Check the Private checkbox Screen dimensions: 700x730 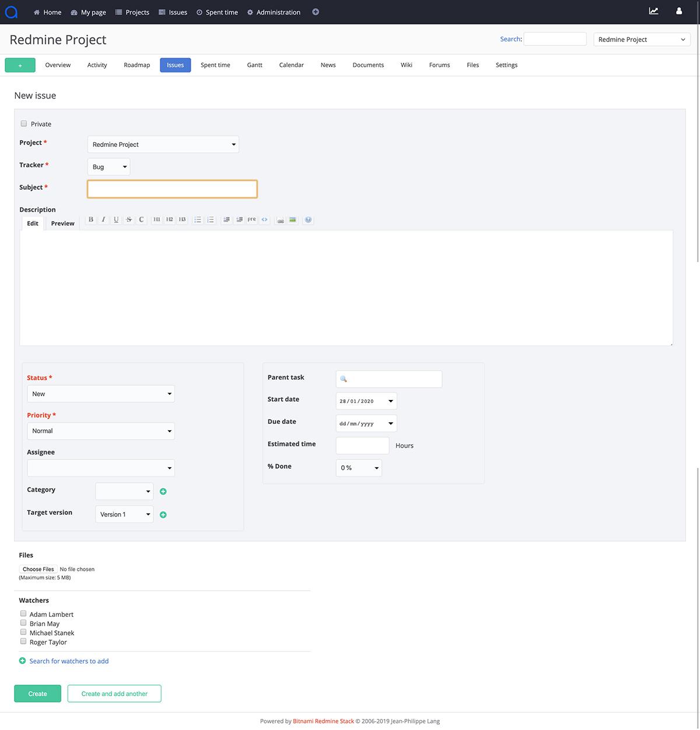pos(24,124)
